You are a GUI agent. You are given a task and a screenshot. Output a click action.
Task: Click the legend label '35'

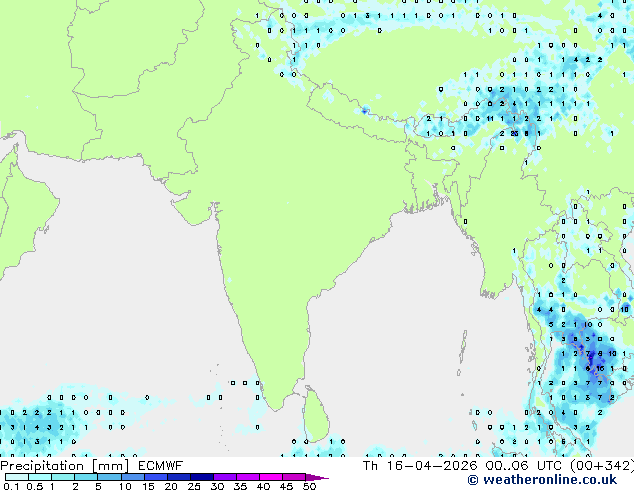coord(240,486)
